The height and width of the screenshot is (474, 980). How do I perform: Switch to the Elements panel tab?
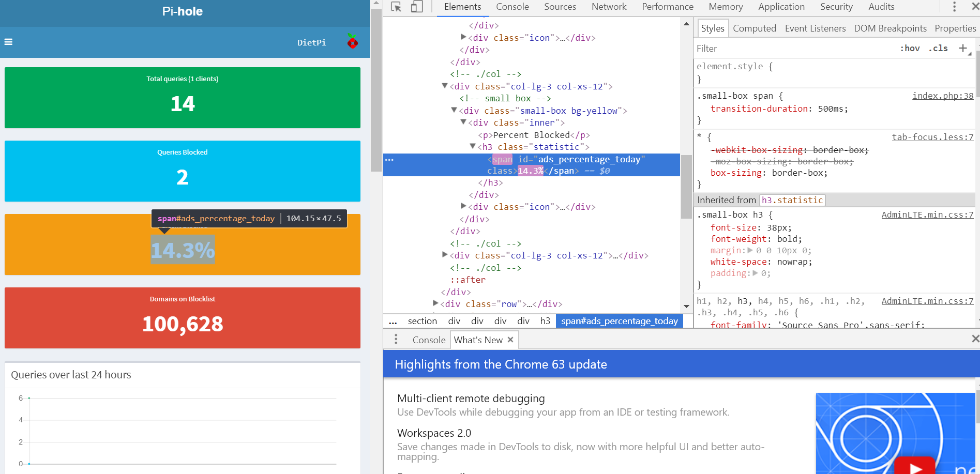[462, 7]
